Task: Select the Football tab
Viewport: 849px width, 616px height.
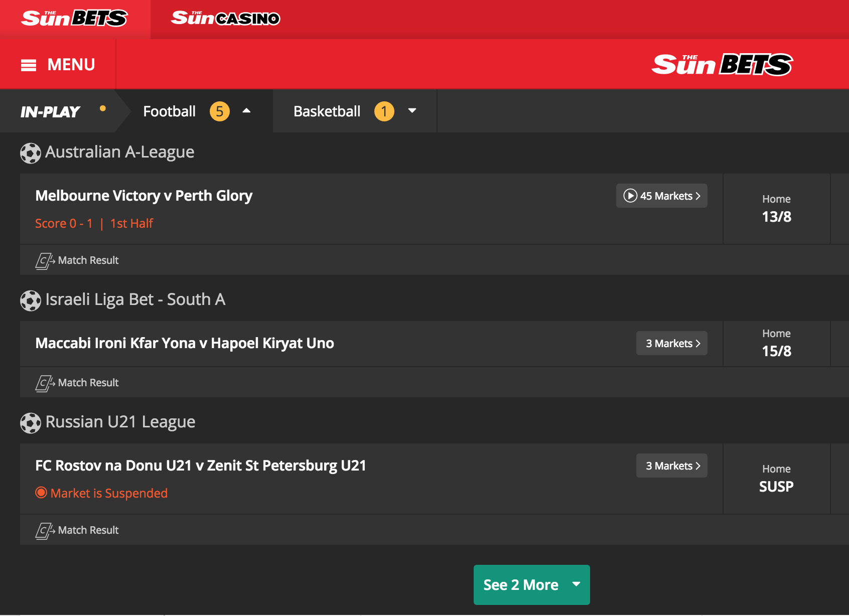Action: tap(169, 111)
